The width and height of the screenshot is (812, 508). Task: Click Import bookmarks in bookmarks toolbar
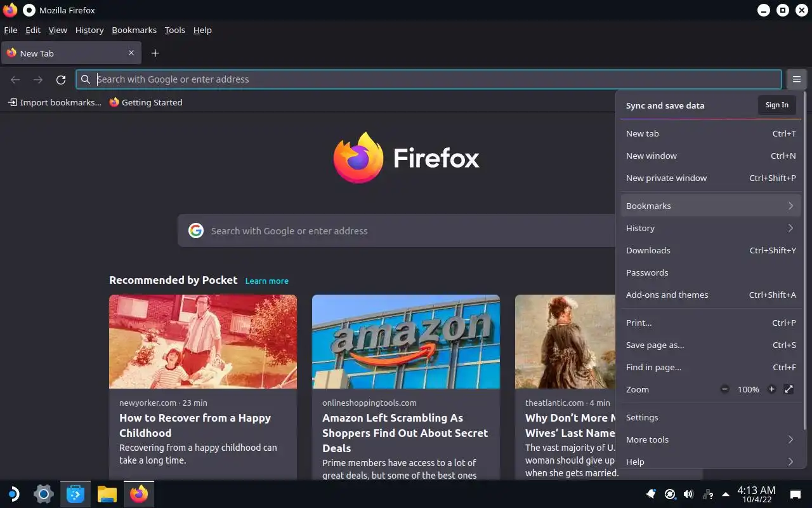click(55, 102)
